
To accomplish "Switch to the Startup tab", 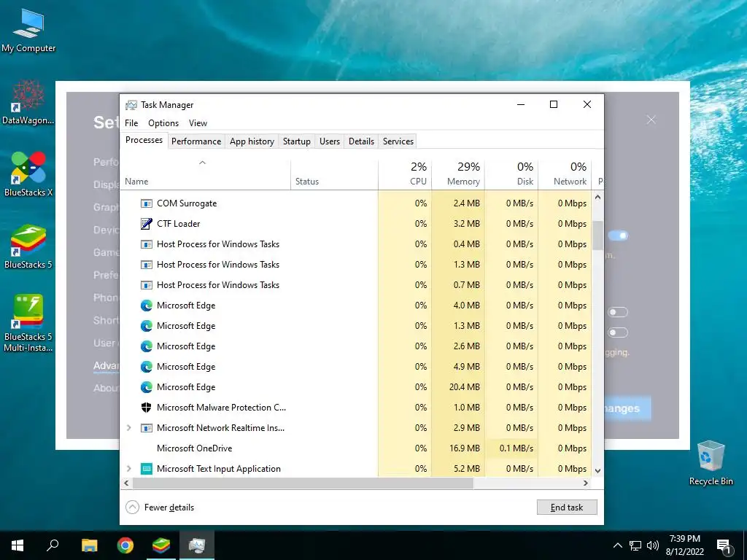I will 296,141.
